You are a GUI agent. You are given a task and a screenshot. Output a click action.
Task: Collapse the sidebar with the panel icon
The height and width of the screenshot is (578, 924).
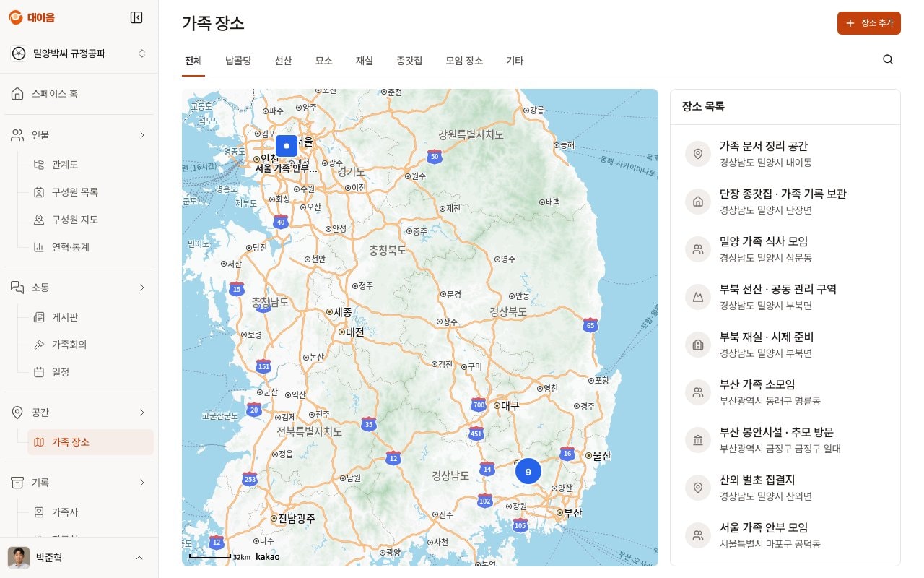(136, 17)
